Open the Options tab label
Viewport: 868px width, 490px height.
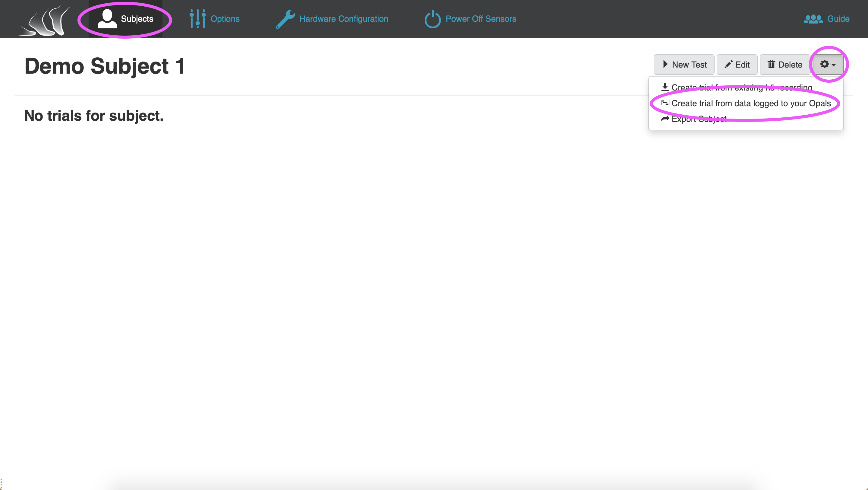click(225, 19)
